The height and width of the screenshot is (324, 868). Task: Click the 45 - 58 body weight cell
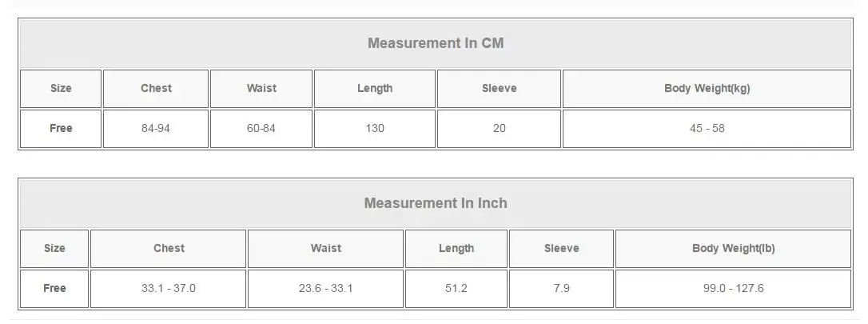[707, 128]
